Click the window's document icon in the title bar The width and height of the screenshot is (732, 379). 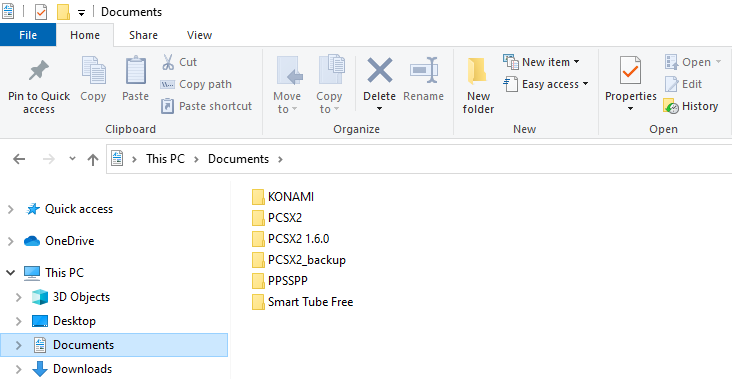pos(8,11)
